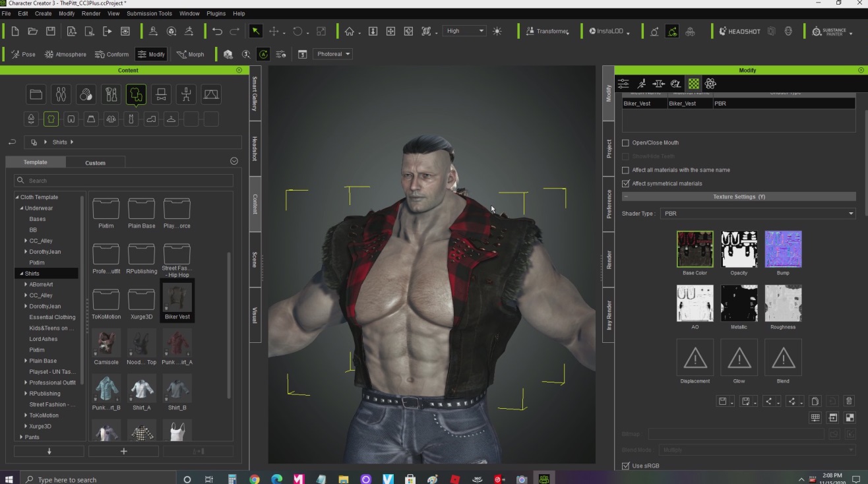The height and width of the screenshot is (484, 868).
Task: Open the Photoreal render style dropdown
Action: (x=333, y=54)
